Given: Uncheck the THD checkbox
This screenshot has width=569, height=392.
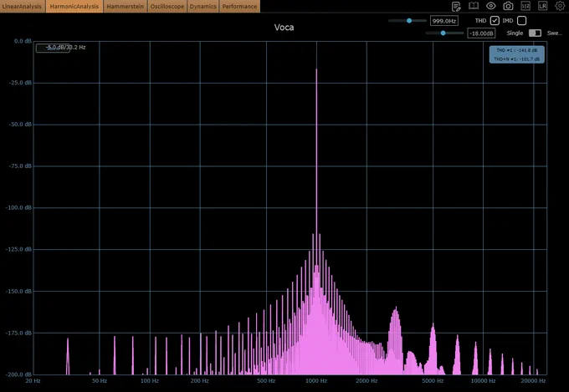Looking at the screenshot, I should [x=495, y=21].
